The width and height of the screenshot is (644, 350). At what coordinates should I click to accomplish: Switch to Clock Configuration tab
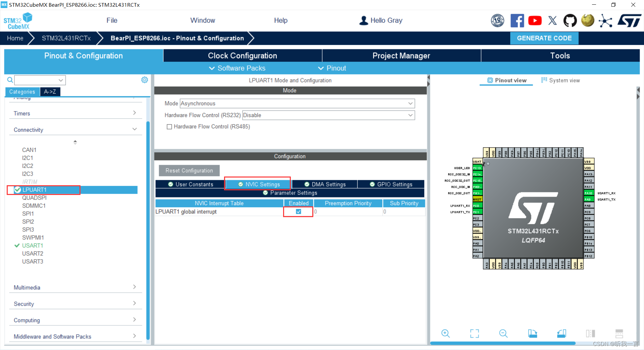point(243,56)
